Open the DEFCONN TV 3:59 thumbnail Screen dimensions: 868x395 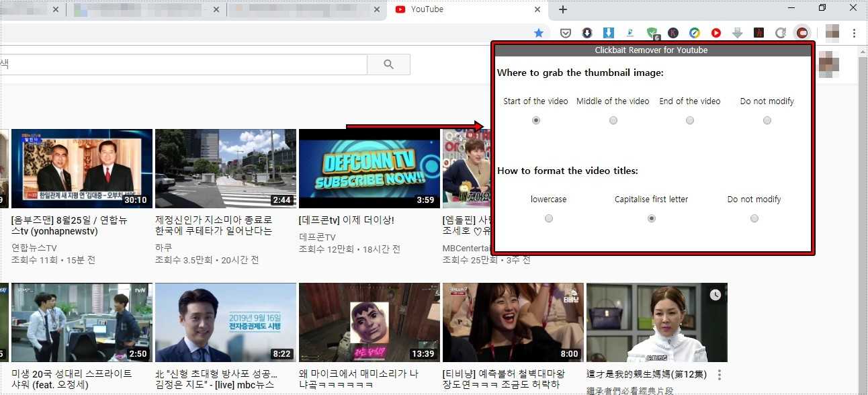(x=370, y=169)
